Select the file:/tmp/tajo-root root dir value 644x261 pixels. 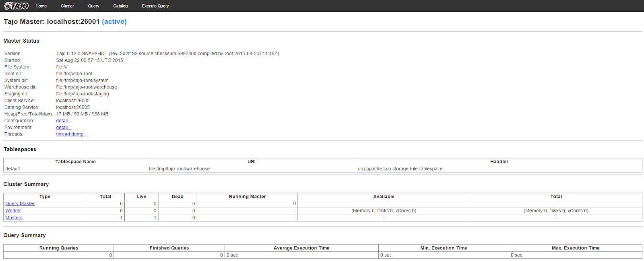(74, 74)
